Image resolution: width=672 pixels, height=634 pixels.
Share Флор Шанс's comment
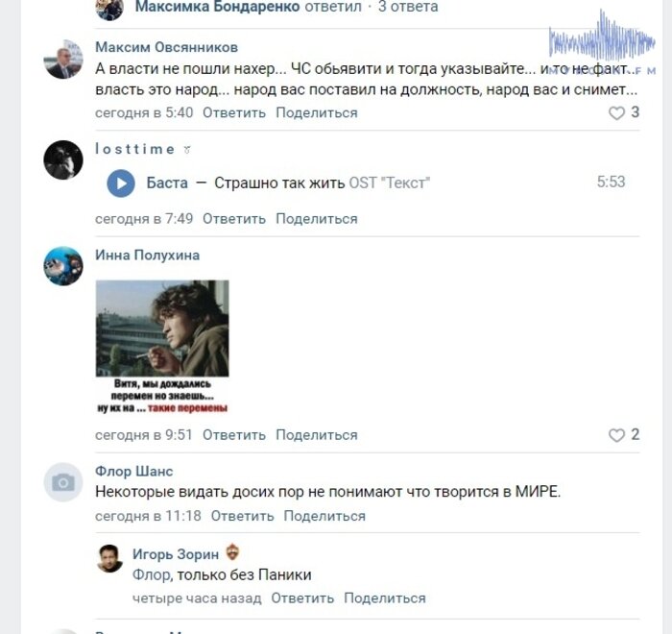point(324,516)
